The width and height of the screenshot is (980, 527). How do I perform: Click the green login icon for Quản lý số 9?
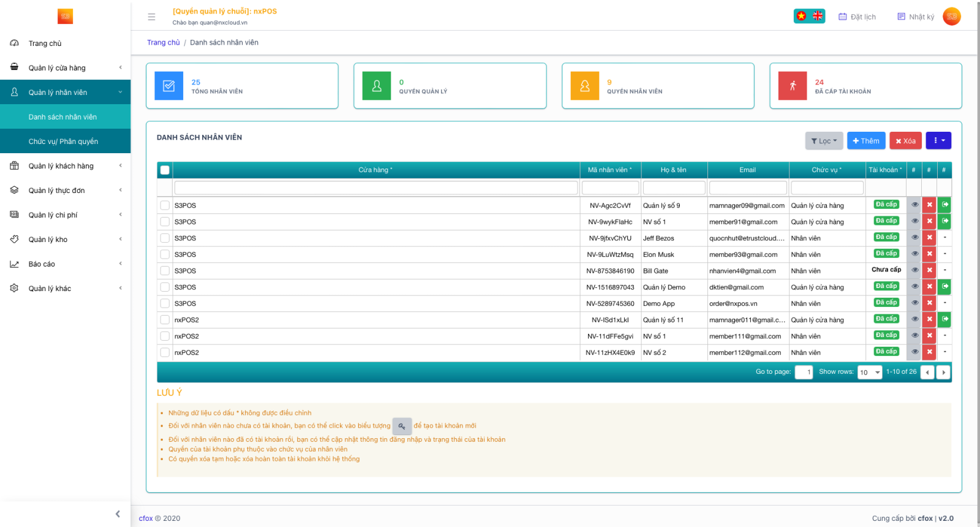point(944,205)
